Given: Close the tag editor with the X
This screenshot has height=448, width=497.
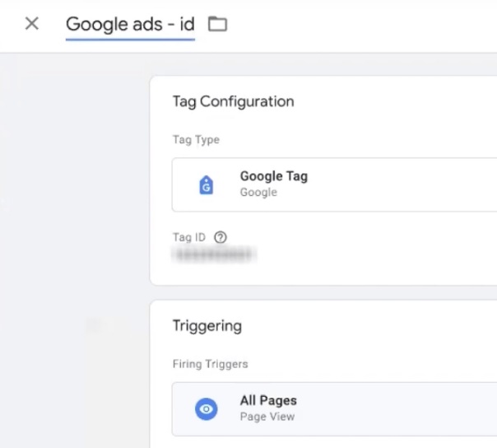Looking at the screenshot, I should pos(32,24).
